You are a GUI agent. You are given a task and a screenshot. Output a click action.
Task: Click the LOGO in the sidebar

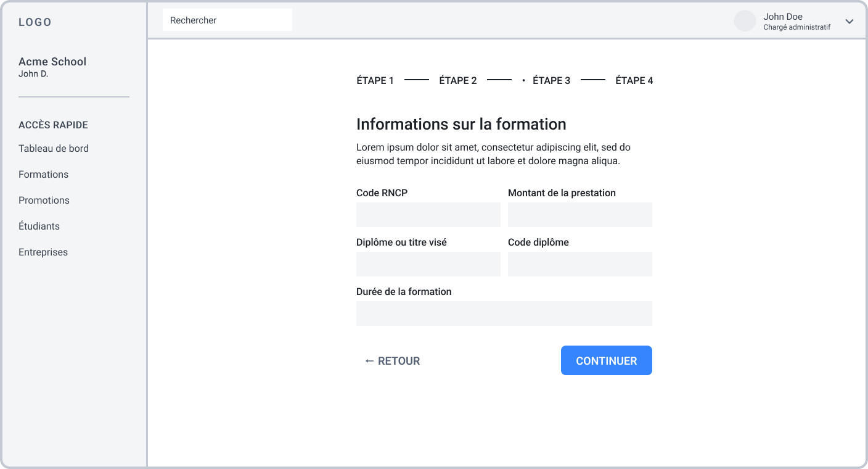point(35,22)
